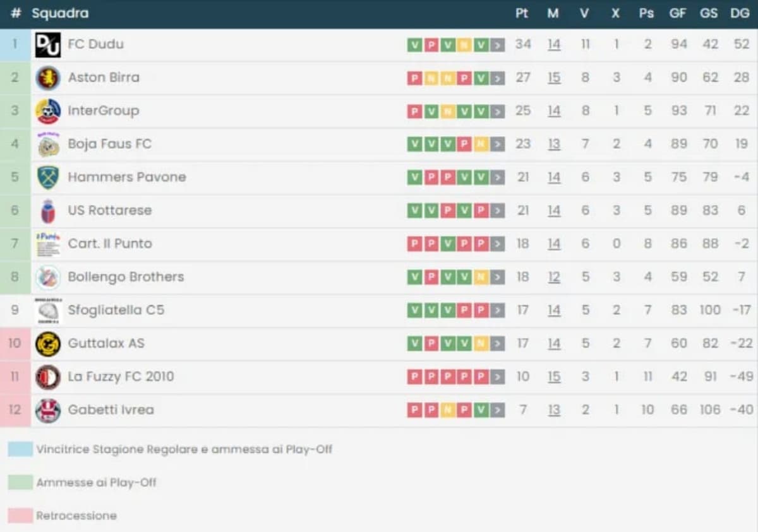Click the US Rottarese team logo
The width and height of the screenshot is (758, 532).
click(x=48, y=211)
